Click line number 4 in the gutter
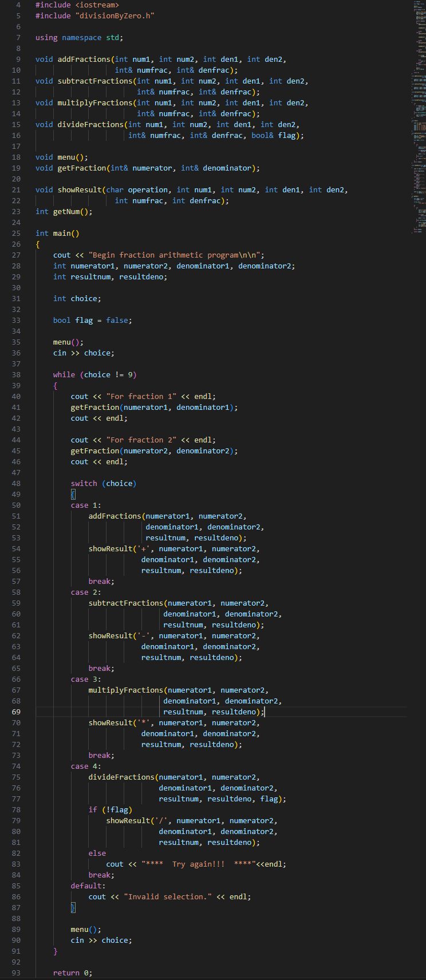426x980 pixels. pyautogui.click(x=18, y=5)
